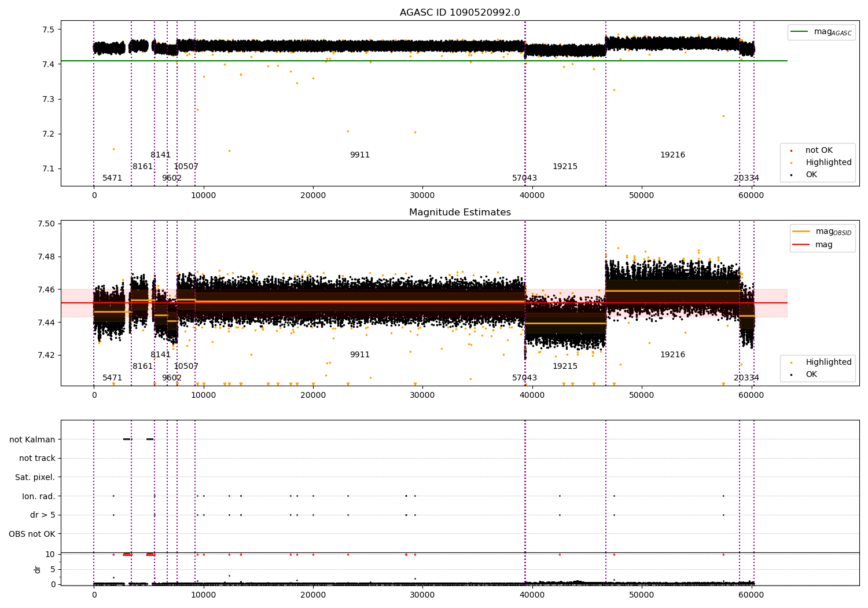
Task: Click 'Highlighted' legend entry in top plot
Action: 828,163
